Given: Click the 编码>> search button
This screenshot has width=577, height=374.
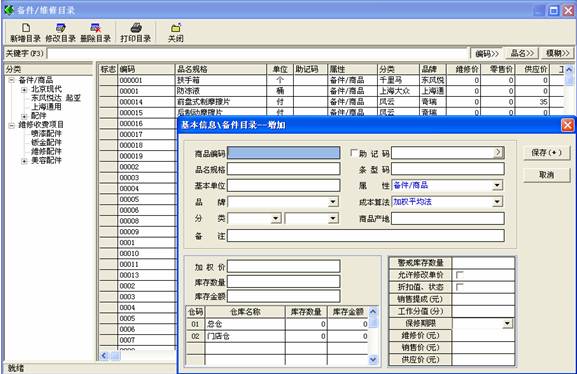Looking at the screenshot, I should point(487,54).
